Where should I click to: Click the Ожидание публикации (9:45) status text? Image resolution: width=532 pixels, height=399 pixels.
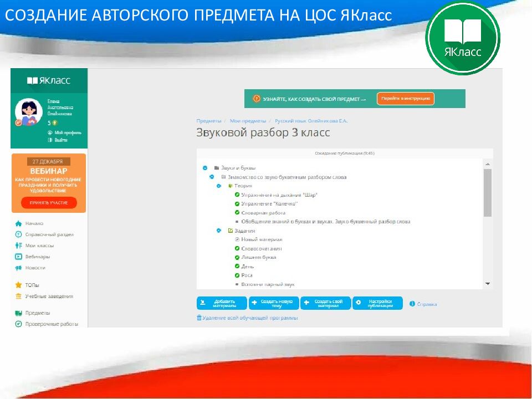coord(344,154)
